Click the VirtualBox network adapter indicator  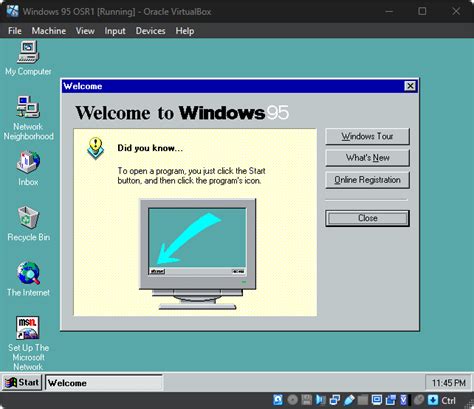point(335,400)
